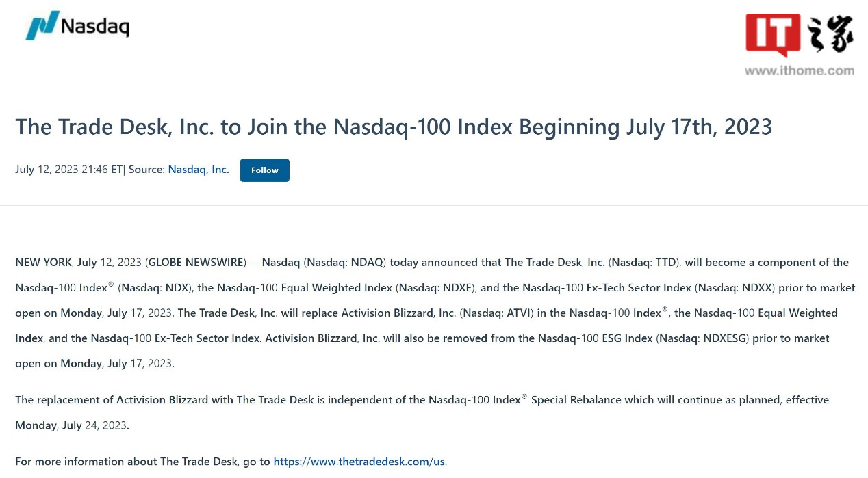Screen dimensions: 868x478
Task: Click the text 'For more information about The Trade Desk'
Action: click(127, 462)
